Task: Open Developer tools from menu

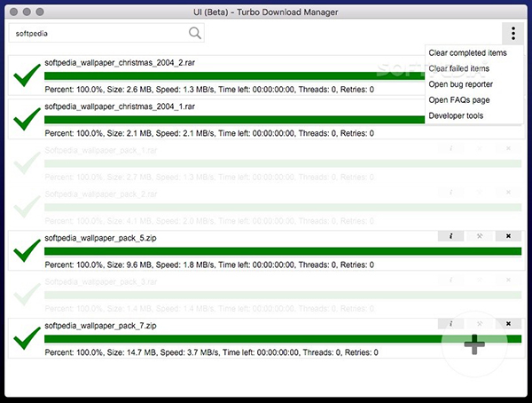Action: (456, 115)
